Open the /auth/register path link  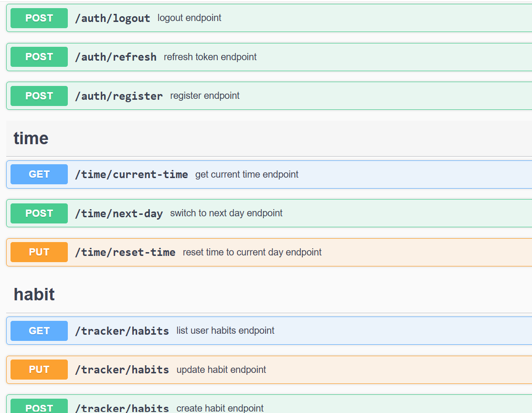119,96
